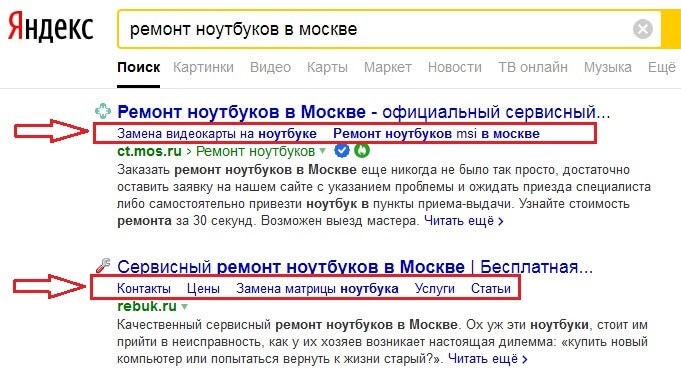
Task: Click the ct.mos.ru result favicon
Action: coord(103,111)
